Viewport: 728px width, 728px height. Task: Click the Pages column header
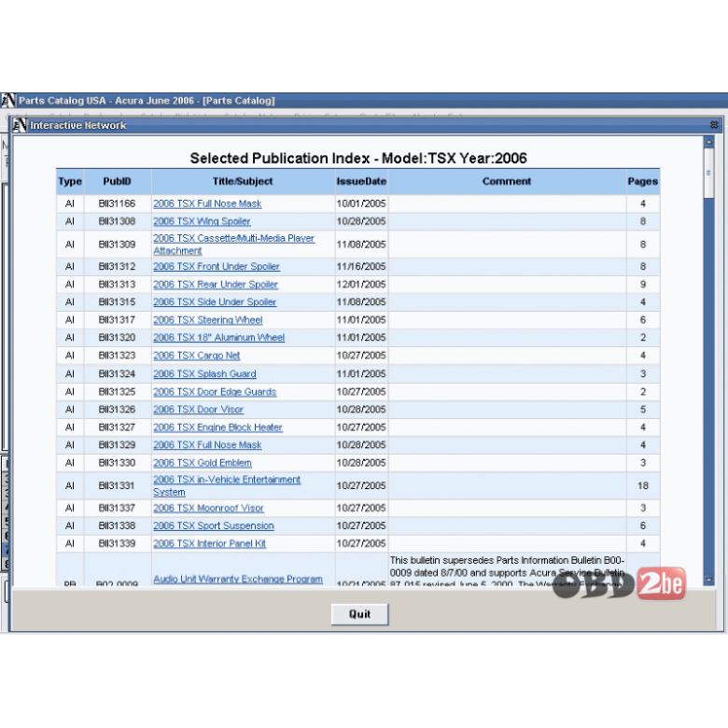tap(642, 182)
